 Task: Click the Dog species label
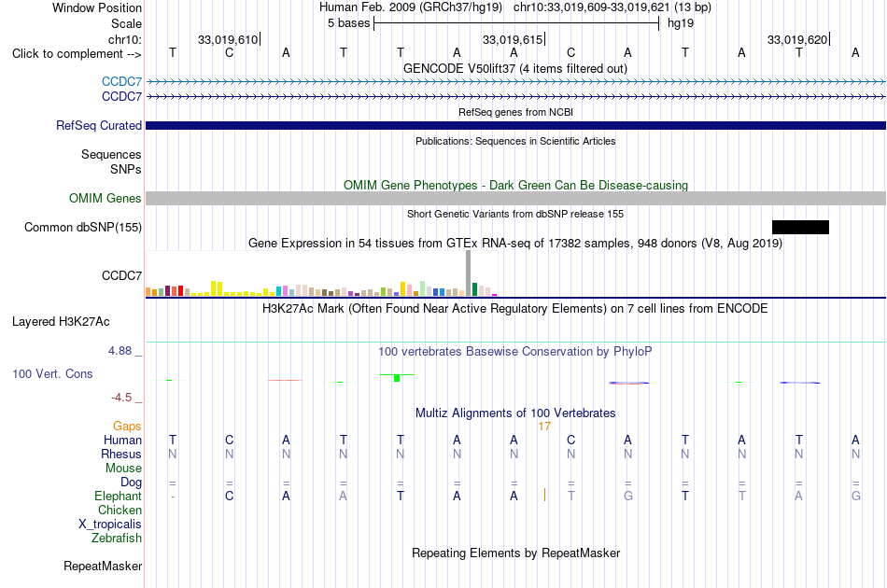[132, 482]
